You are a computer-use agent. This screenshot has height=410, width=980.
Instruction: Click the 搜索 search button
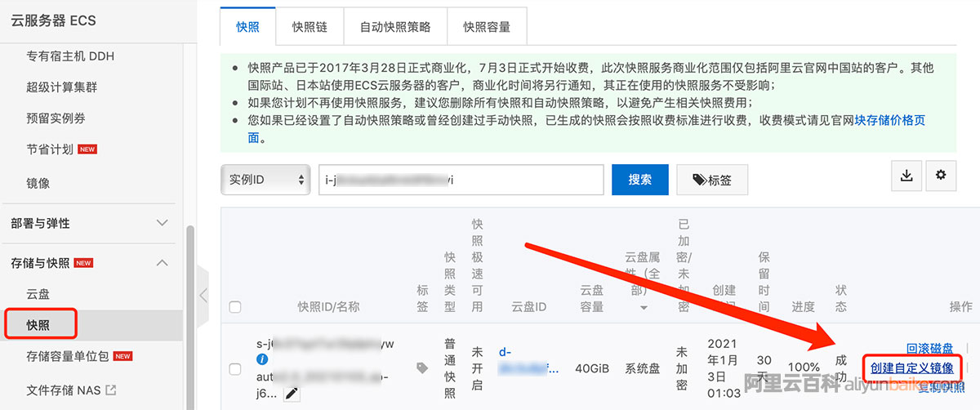click(640, 180)
